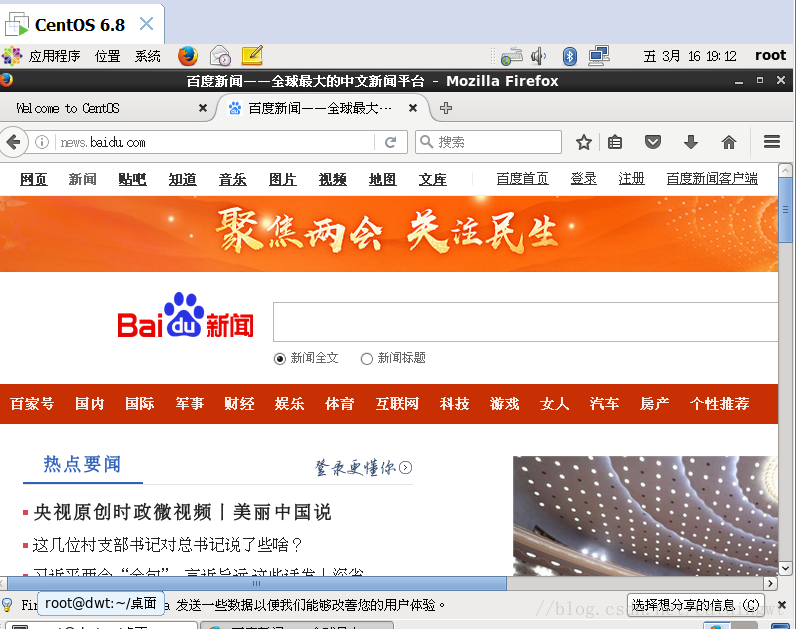Screen dimensions: 796x629
Task: Click the Firefox 搜索 search box
Action: coord(488,142)
